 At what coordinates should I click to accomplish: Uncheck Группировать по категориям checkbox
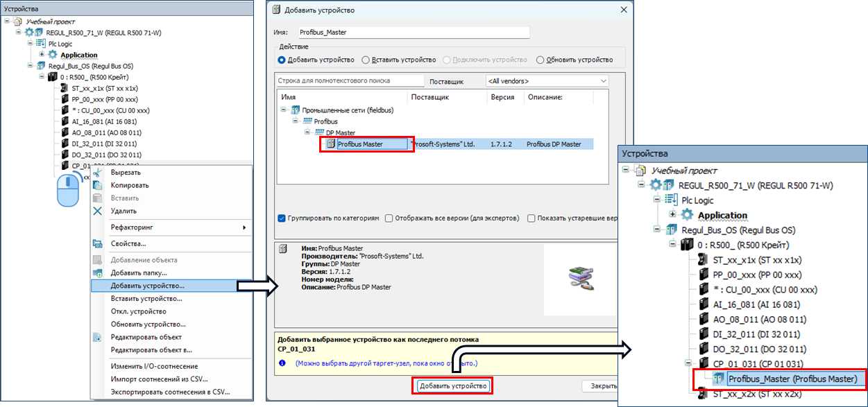point(281,218)
